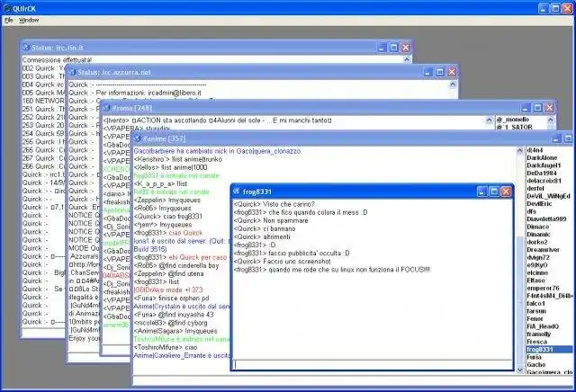Click the #anime chat scroll-up arrow
This screenshot has width=576, height=392.
(x=520, y=150)
